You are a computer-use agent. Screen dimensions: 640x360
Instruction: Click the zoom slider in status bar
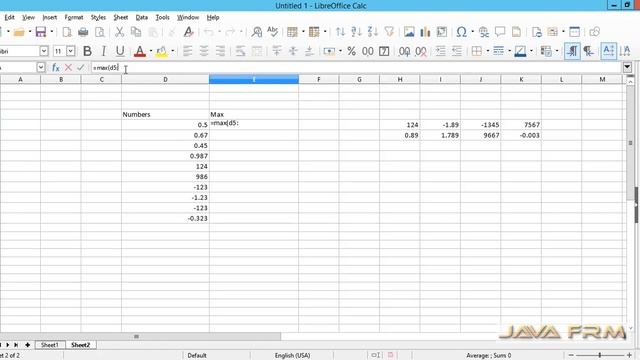pos(600,355)
